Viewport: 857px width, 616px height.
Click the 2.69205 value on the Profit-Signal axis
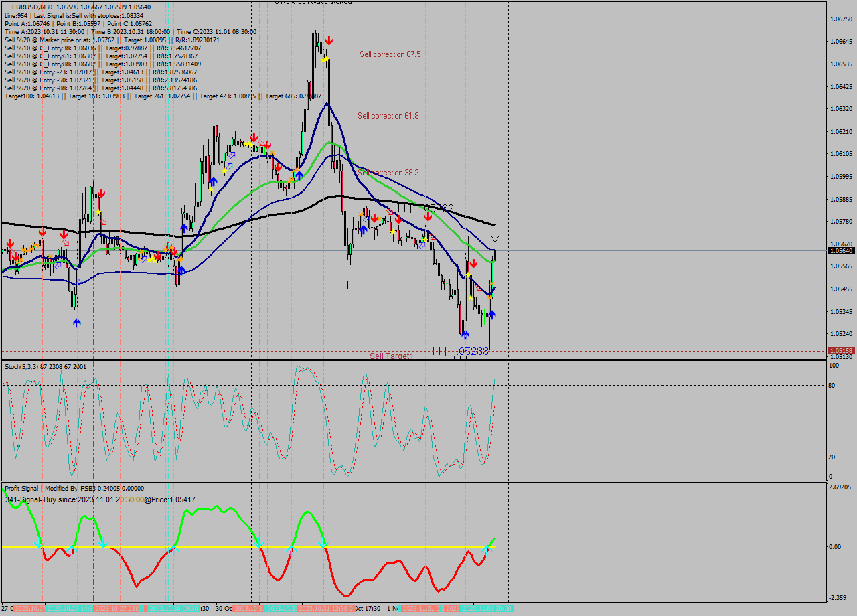click(x=841, y=487)
